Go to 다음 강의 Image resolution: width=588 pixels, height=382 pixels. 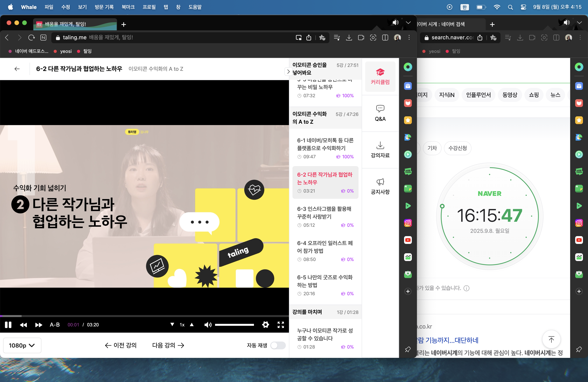coord(168,345)
